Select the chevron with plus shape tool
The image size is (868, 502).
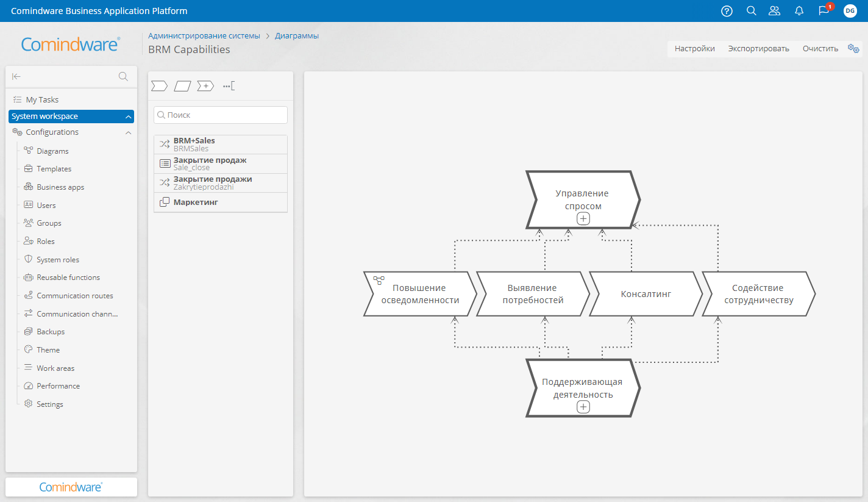[x=205, y=86]
